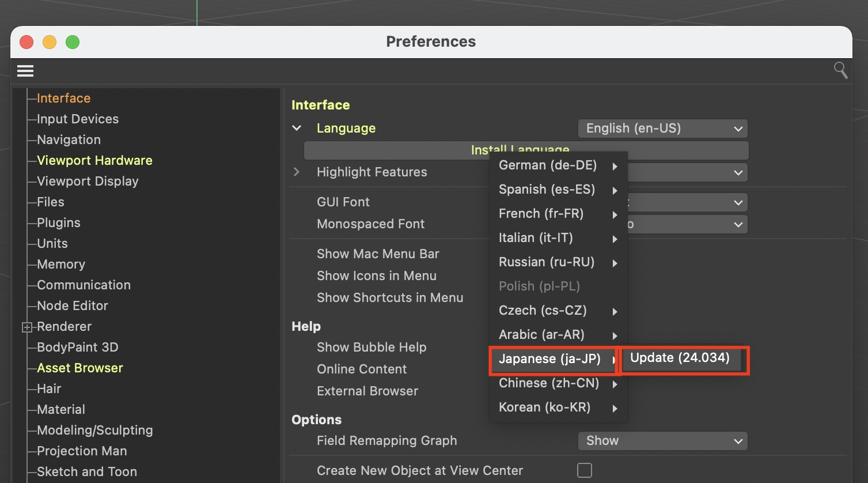868x483 pixels.
Task: Open the GUI Font dropdown arrow
Action: [738, 202]
